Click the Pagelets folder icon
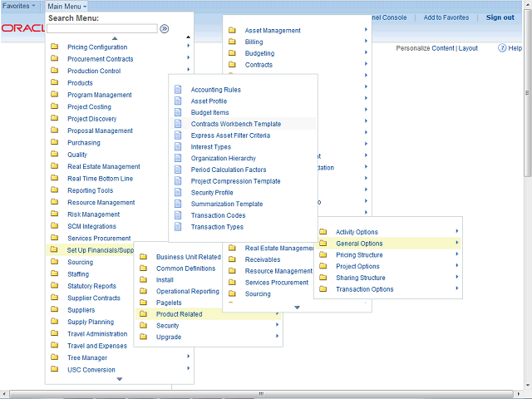The height and width of the screenshot is (399, 532). pos(144,303)
